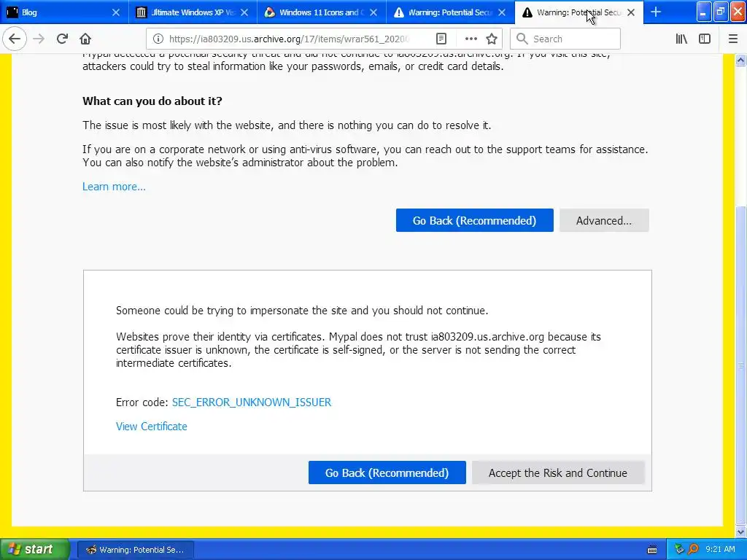This screenshot has height=560, width=747.
Task: Click Accept the Risk and Continue
Action: point(558,472)
